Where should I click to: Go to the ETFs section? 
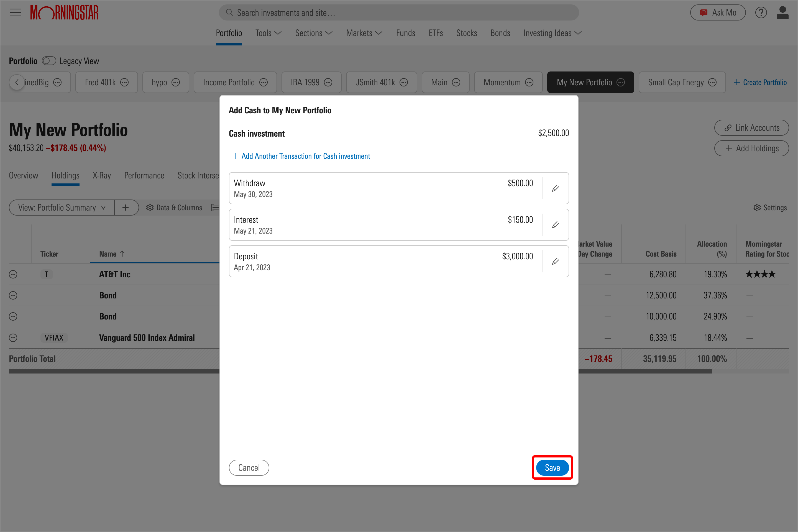[436, 33]
